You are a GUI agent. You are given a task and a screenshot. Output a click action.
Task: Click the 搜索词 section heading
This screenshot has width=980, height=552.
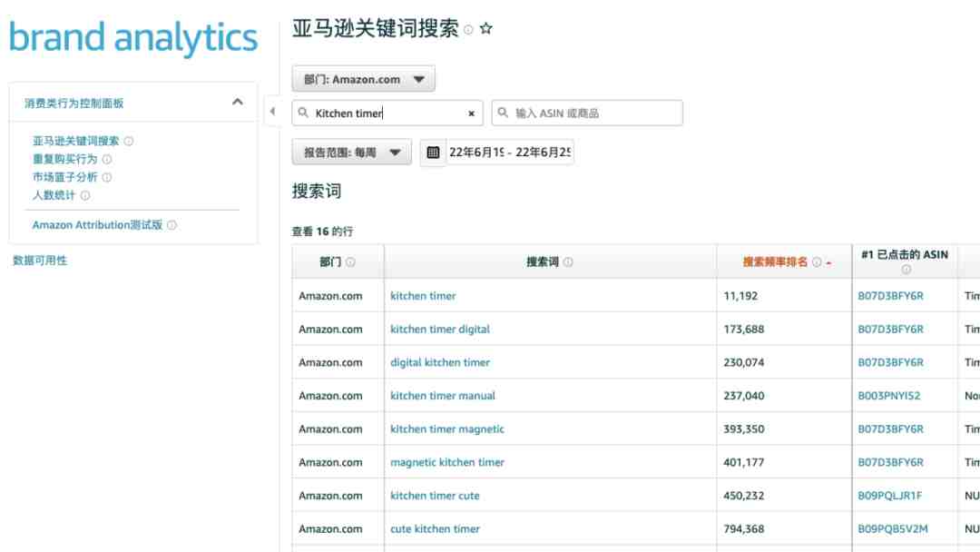317,192
